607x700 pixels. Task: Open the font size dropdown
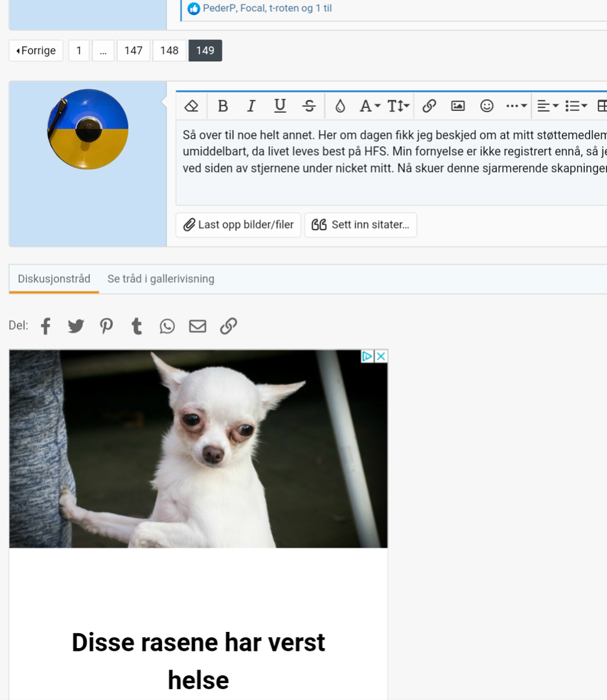398,106
